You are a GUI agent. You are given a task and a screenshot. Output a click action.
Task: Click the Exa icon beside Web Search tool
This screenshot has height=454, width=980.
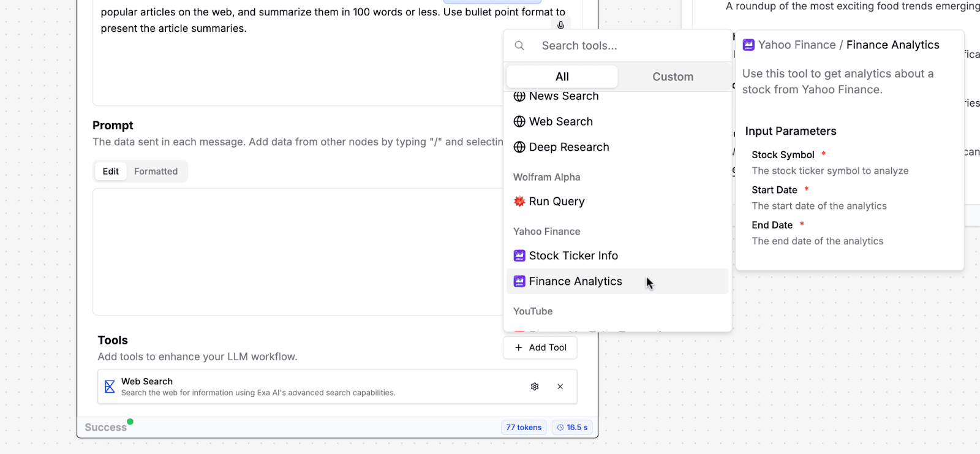pyautogui.click(x=110, y=387)
